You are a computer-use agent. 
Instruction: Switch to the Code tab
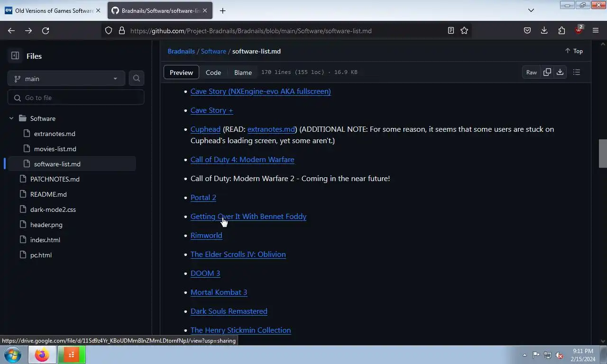coord(213,72)
